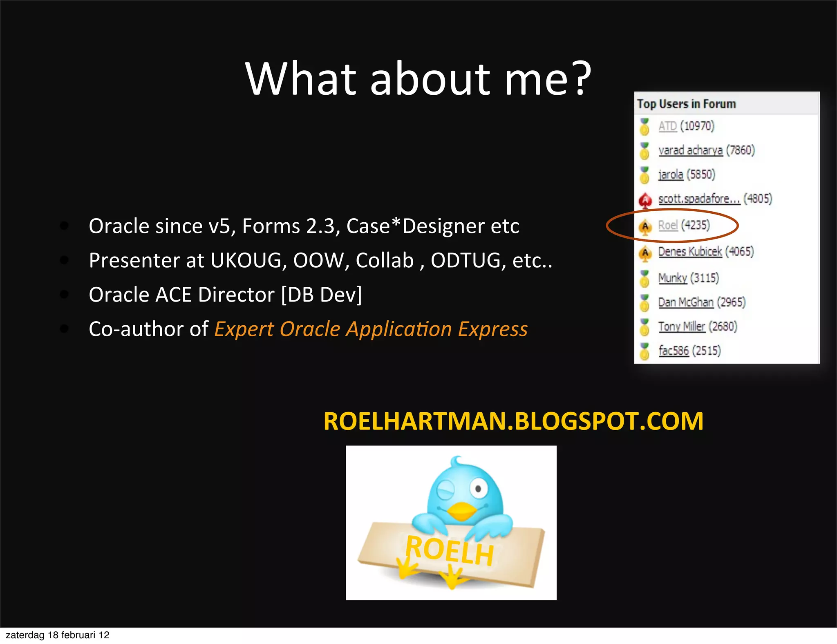Click the medal icon beside Tony Miller
The image size is (837, 644).
click(x=645, y=327)
